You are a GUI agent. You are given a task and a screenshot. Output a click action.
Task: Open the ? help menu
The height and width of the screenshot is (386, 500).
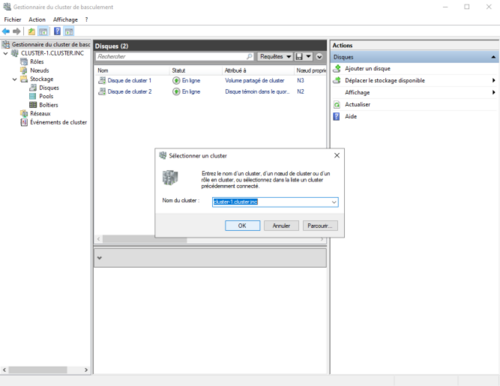click(87, 20)
